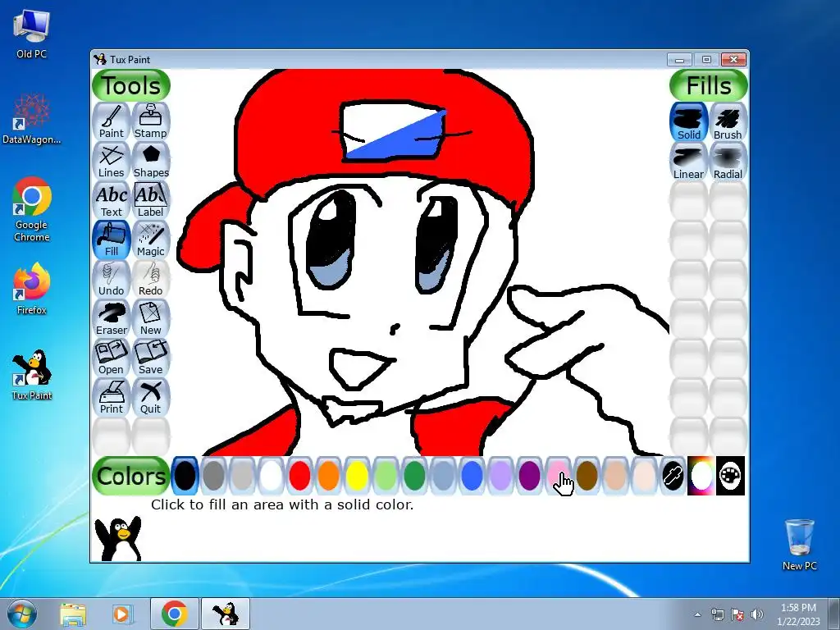Pick the purple color swatch

tap(529, 476)
